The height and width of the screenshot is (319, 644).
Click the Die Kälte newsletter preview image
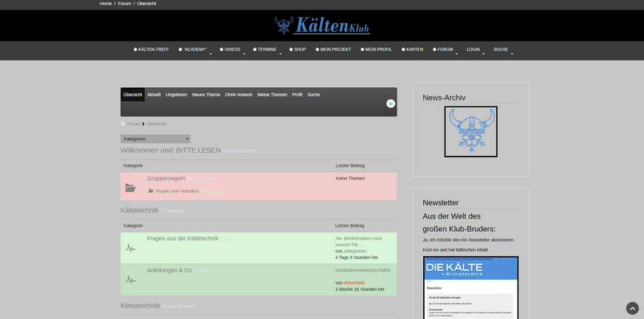(x=470, y=288)
